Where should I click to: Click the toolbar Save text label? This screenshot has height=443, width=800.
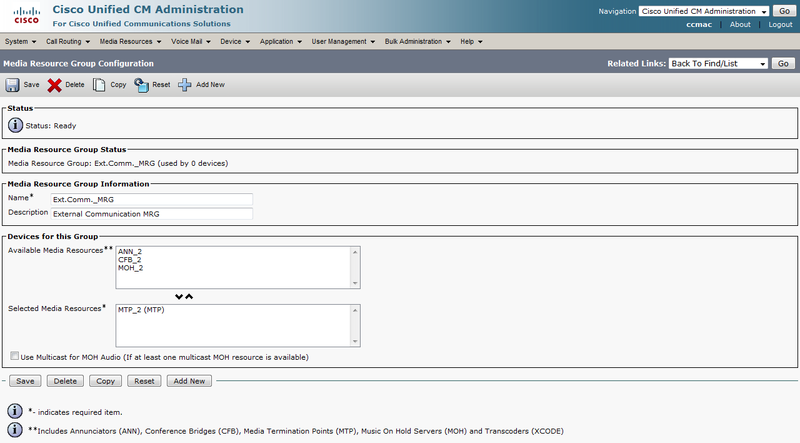31,85
